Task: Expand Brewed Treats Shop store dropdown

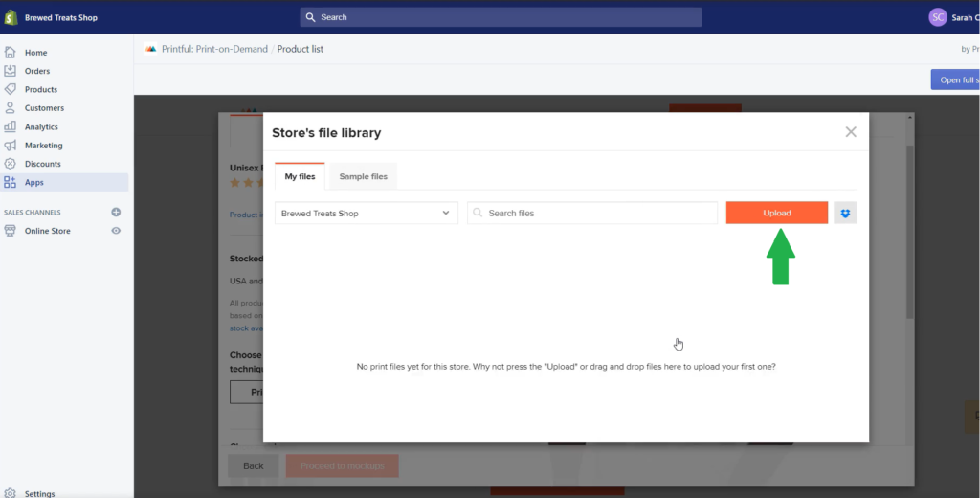Action: click(x=367, y=213)
